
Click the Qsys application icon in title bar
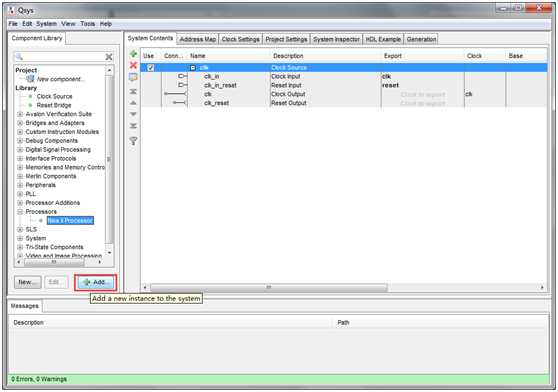(12, 10)
